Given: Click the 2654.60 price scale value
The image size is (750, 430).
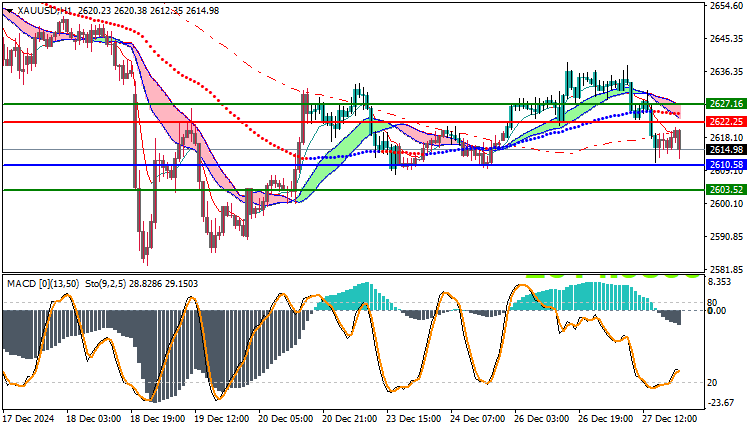Looking at the screenshot, I should tap(727, 6).
